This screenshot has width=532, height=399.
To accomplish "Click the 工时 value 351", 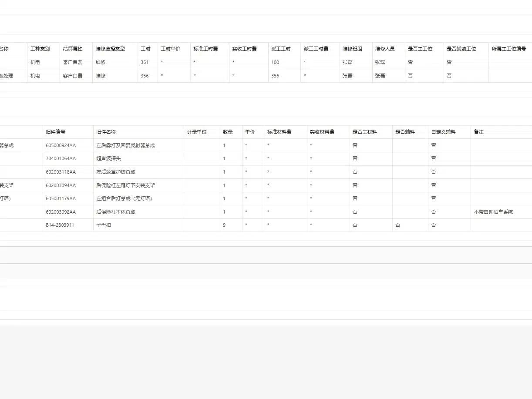I will (x=145, y=62).
